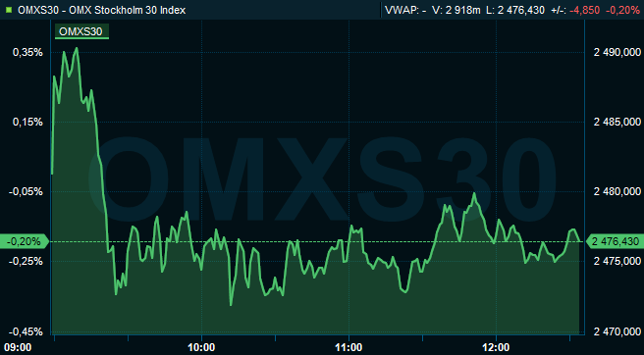Select the OMXS30 legend label
The width and height of the screenshot is (644, 355).
(x=81, y=31)
